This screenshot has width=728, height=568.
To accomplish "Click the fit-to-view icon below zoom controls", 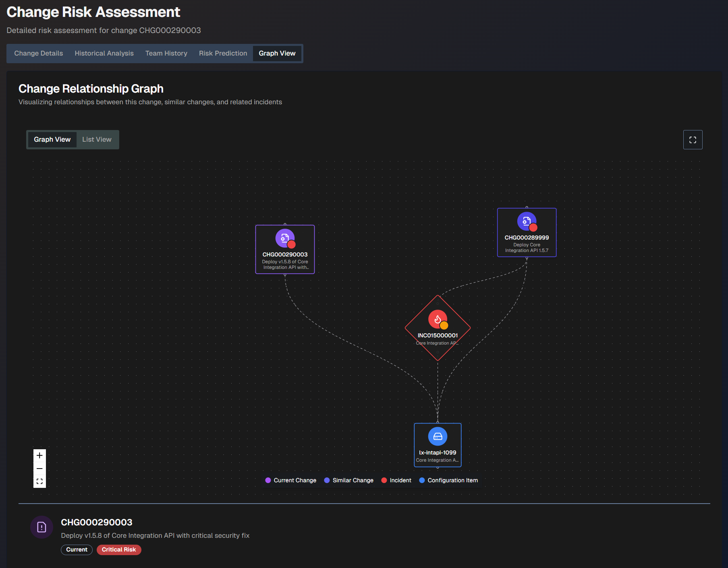I will pos(39,481).
